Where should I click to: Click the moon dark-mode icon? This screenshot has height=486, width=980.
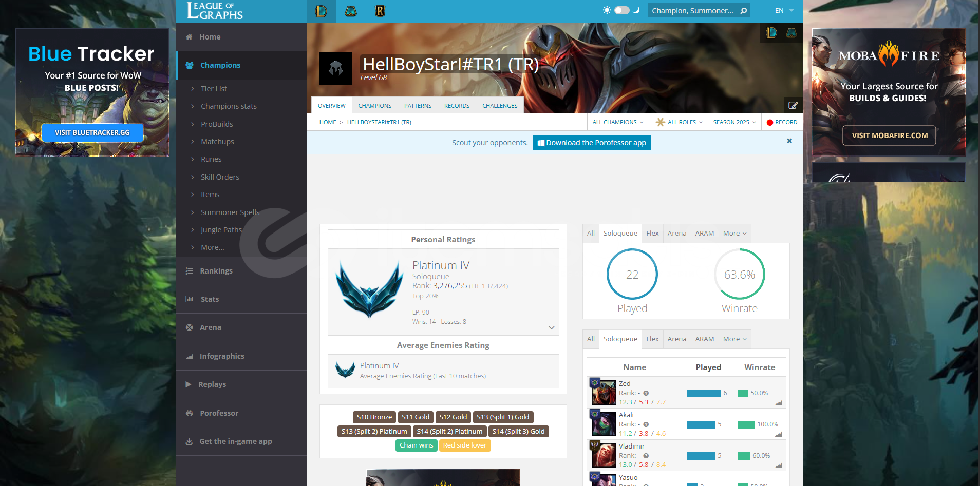[636, 10]
